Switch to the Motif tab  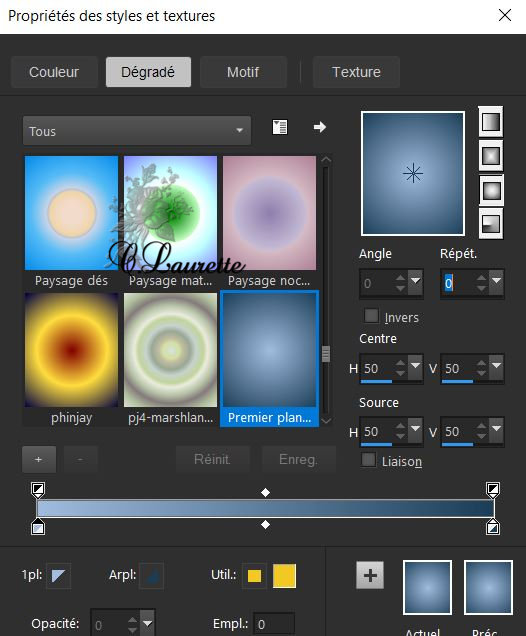tap(243, 72)
